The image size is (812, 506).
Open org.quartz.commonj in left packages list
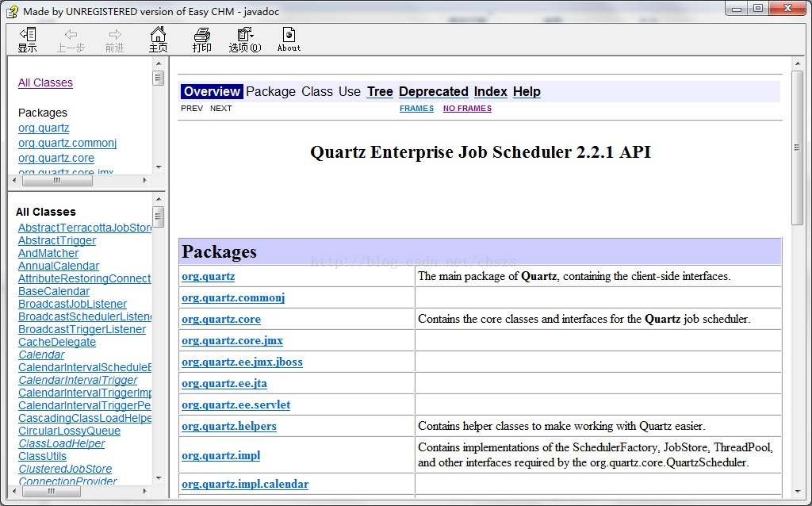(x=67, y=143)
